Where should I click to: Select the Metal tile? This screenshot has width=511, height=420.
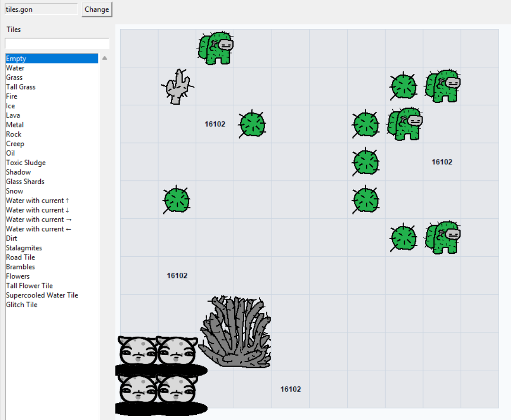(x=52, y=125)
